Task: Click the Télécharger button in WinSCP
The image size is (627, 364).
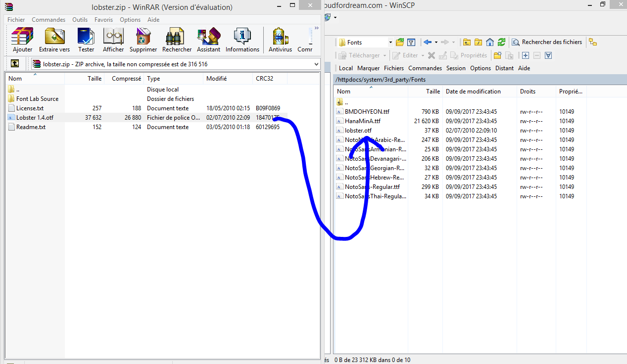Action: coord(360,55)
